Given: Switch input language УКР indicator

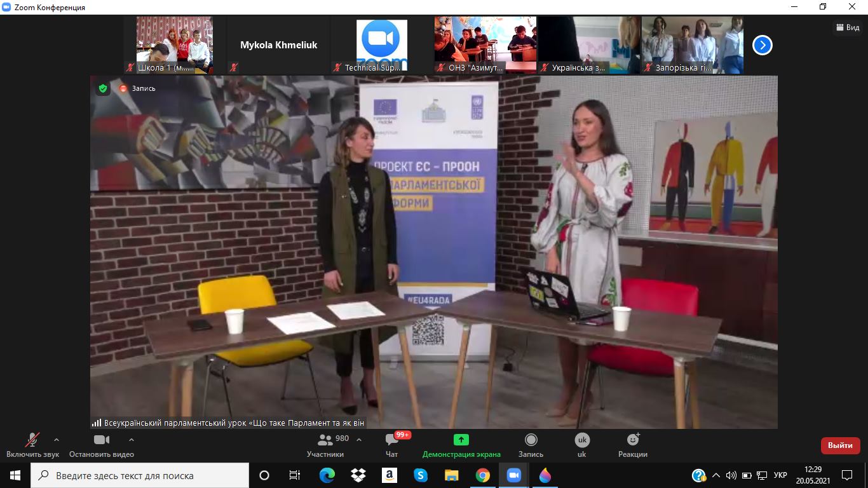Looking at the screenshot, I should [x=781, y=475].
